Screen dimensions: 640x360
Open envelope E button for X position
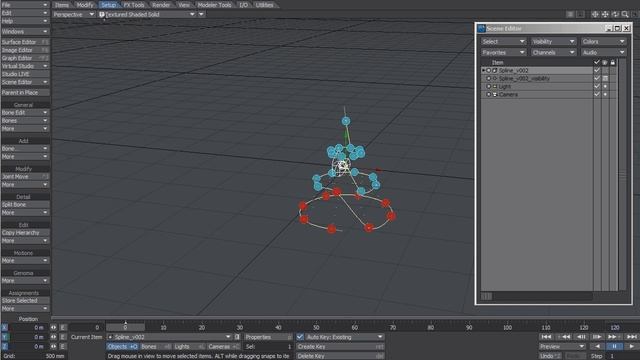pos(63,327)
